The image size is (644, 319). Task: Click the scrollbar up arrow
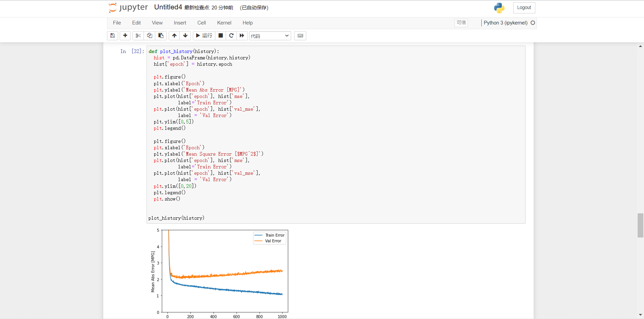tap(640, 46)
